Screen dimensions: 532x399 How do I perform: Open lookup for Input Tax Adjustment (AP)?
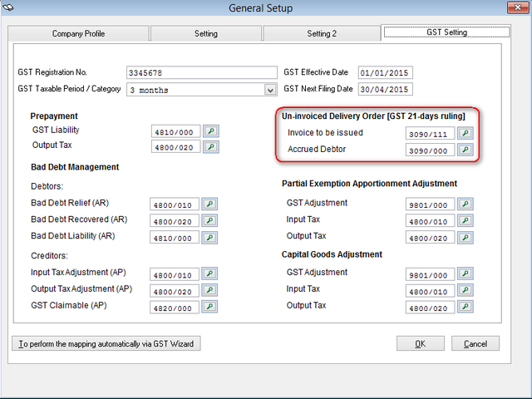click(210, 274)
